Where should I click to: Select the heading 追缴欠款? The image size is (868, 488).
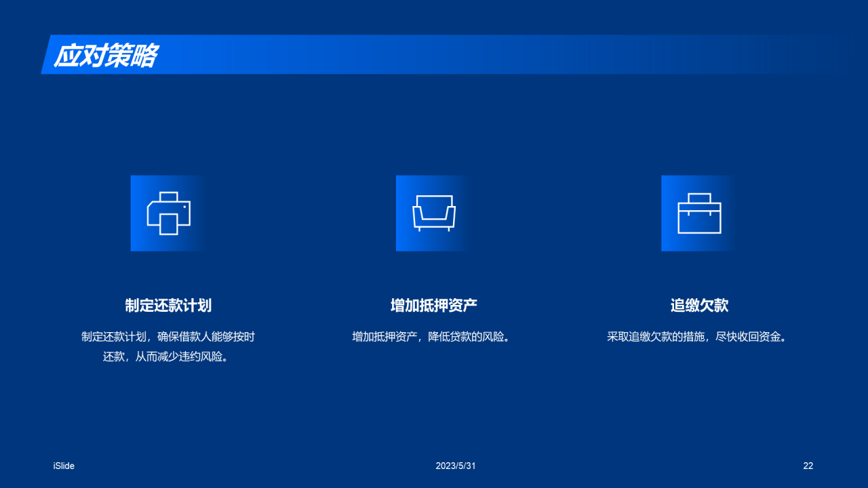[x=699, y=305]
